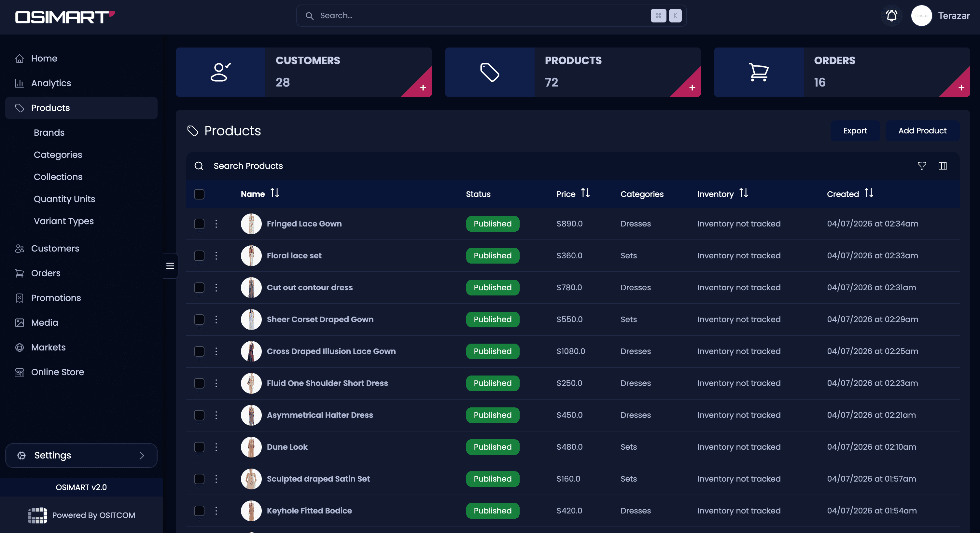The height and width of the screenshot is (533, 980).
Task: Open row actions for Dune Look
Action: click(x=216, y=447)
